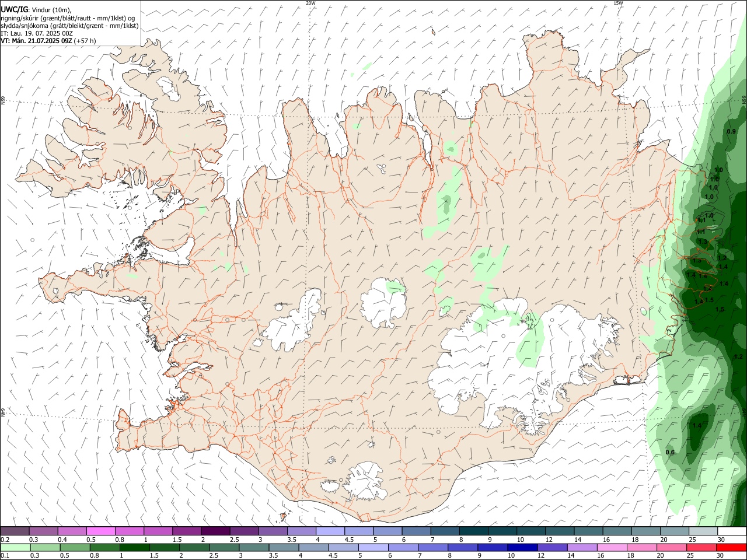Select the violet swatch at 12 in rain scale

click(552, 547)
